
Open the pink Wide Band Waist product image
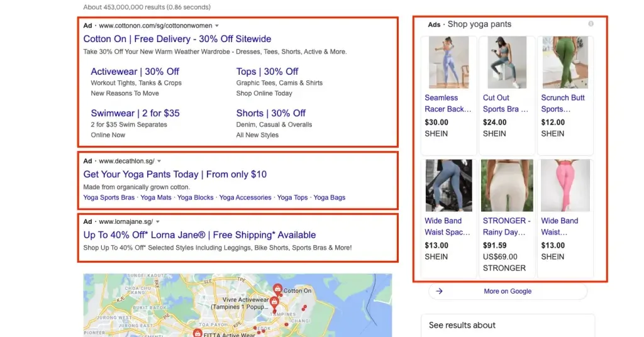[x=565, y=185]
